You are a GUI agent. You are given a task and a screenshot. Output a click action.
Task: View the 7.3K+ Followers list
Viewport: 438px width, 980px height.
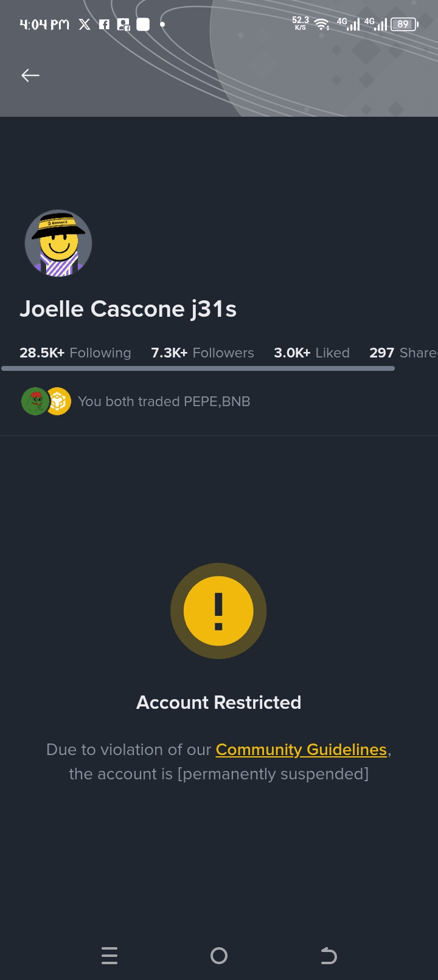click(x=203, y=353)
